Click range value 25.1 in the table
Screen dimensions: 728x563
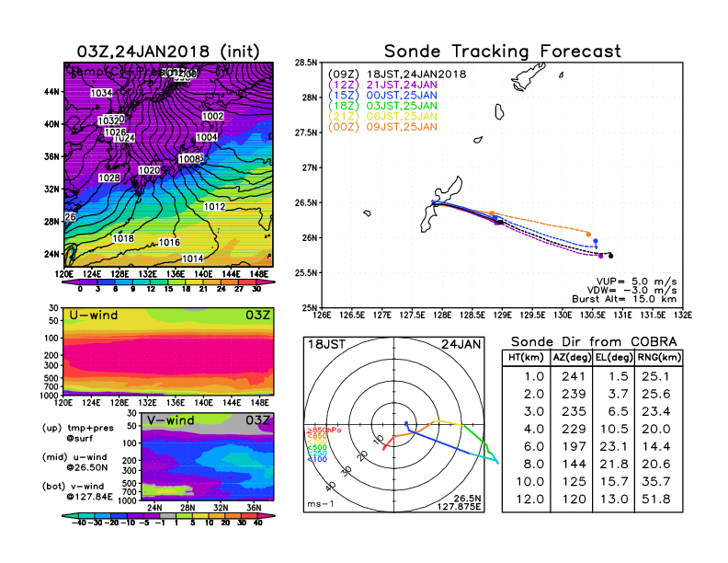[655, 376]
